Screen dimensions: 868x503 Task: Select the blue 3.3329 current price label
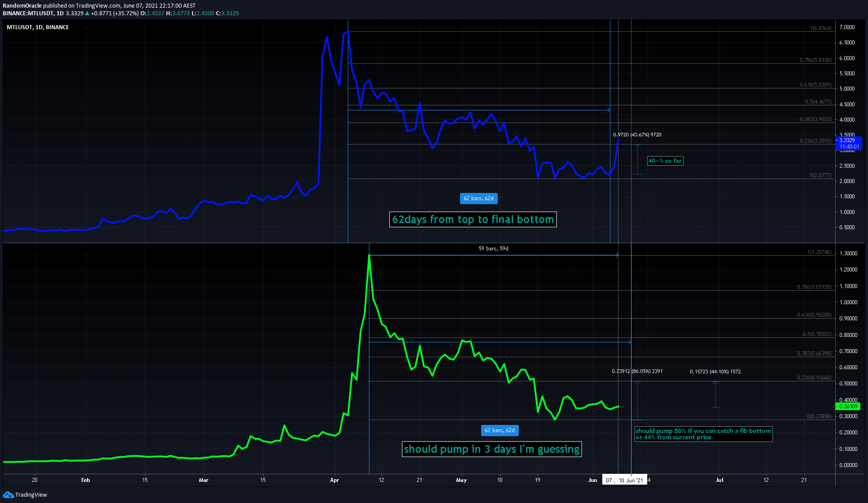[x=848, y=140]
